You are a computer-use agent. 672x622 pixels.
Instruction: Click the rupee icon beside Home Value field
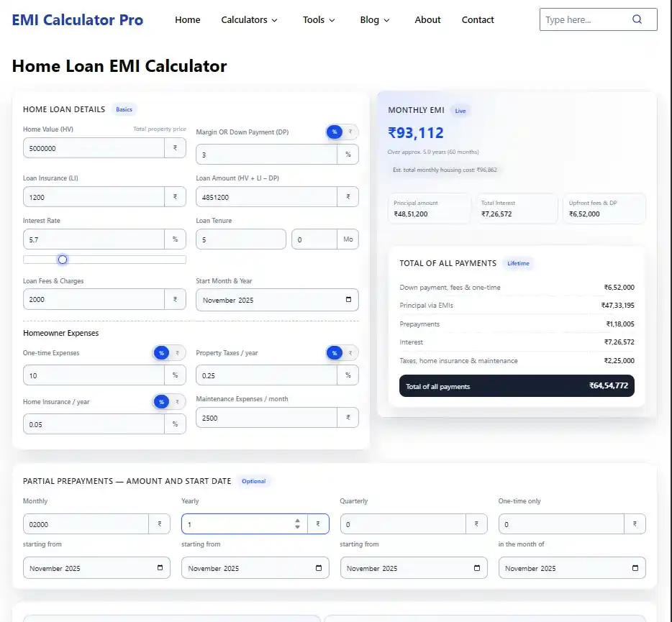[176, 148]
